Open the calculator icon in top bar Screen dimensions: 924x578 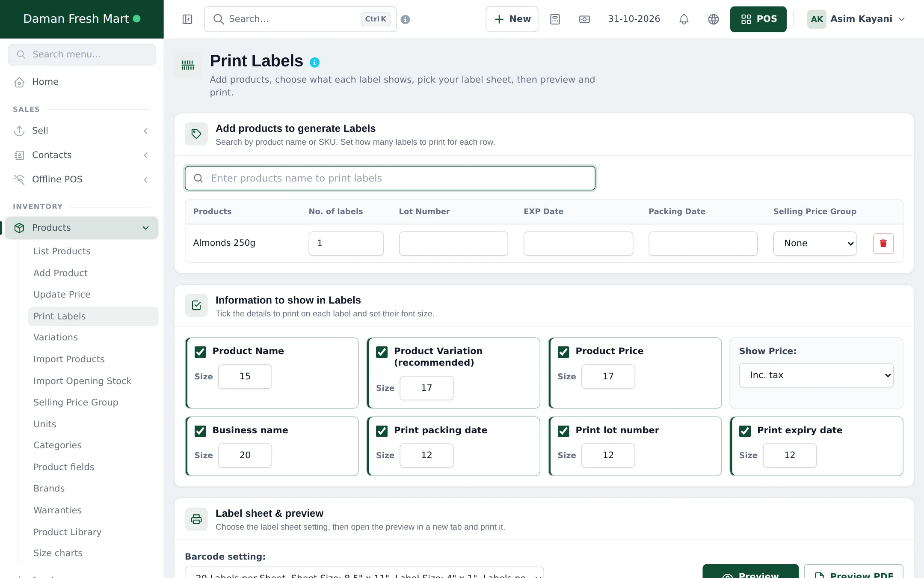coord(555,19)
